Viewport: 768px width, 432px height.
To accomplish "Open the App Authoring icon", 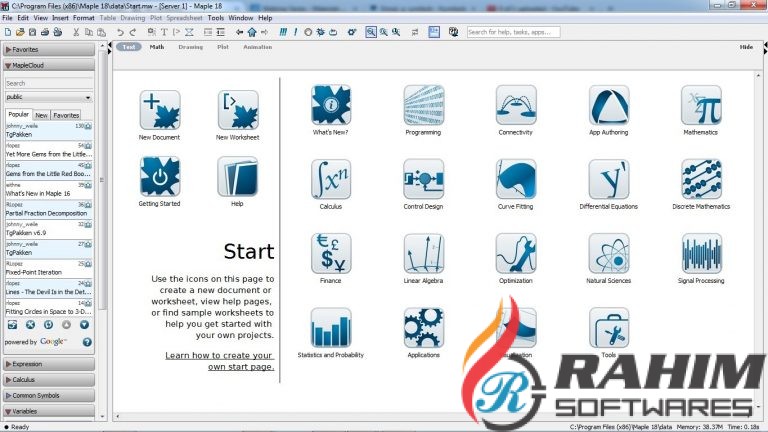I will coord(609,105).
